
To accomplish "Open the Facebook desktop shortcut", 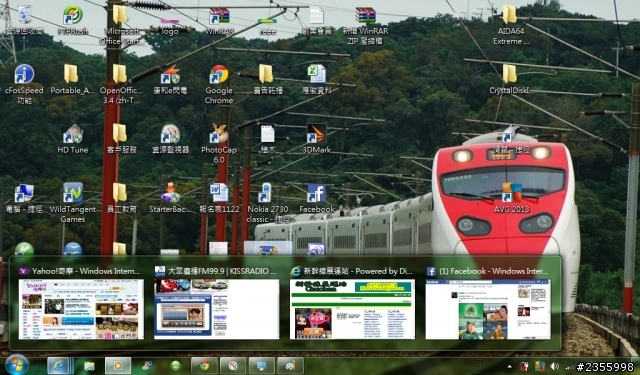I will 316,193.
